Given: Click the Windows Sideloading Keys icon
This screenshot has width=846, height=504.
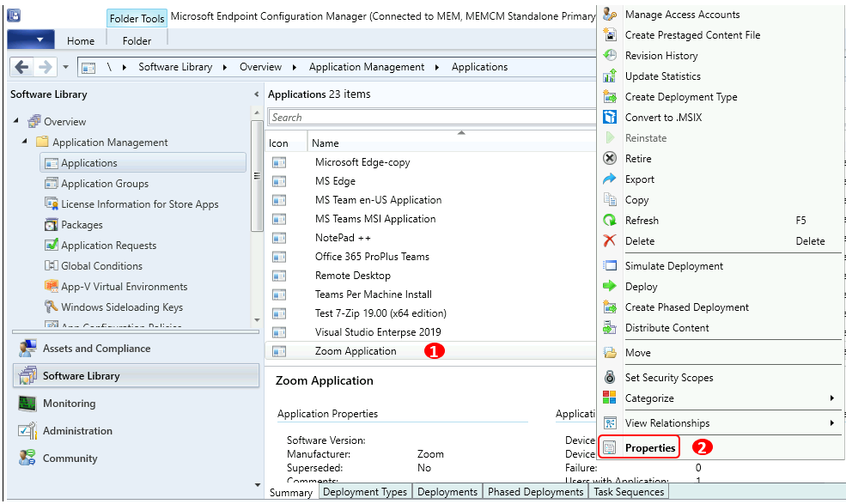Looking at the screenshot, I should pyautogui.click(x=52, y=307).
